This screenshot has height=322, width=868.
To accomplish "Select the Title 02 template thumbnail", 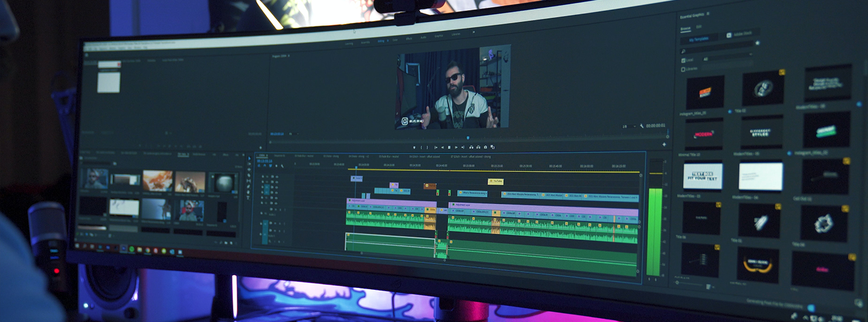I will [764, 88].
